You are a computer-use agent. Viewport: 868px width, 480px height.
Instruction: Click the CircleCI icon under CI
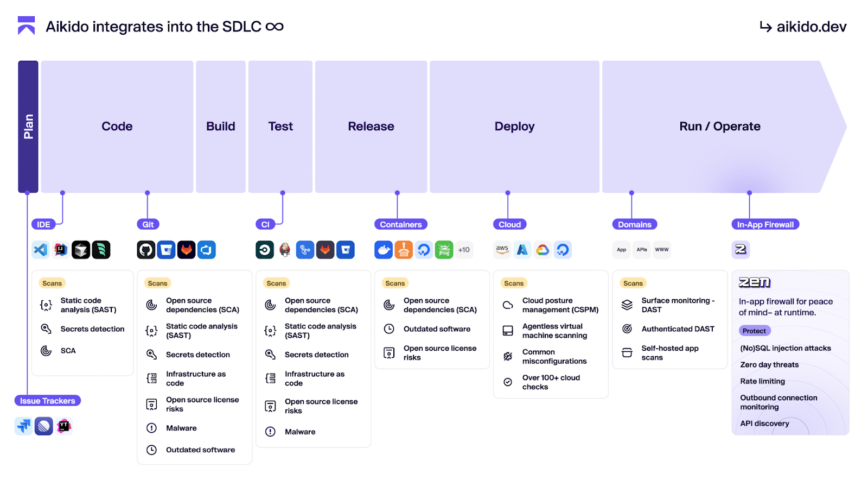tap(265, 250)
